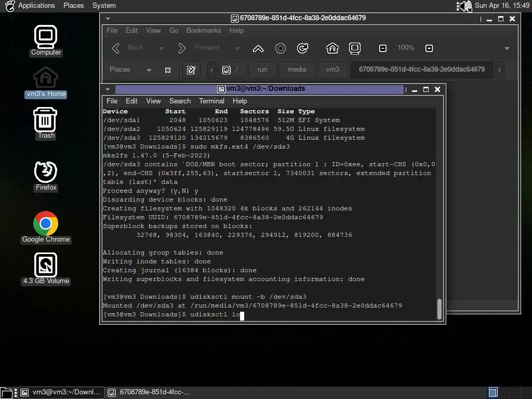
Task: Open vm3's Home desktop icon
Action: (46, 83)
